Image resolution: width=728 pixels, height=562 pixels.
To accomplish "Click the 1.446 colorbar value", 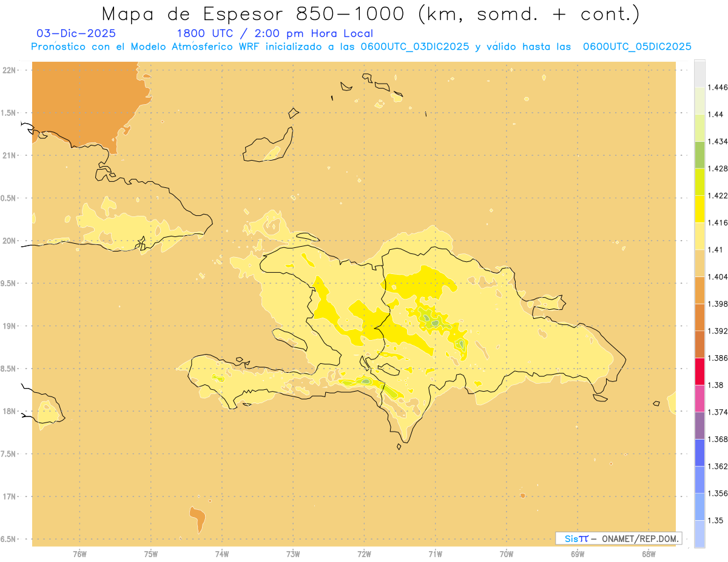I will tap(718, 87).
